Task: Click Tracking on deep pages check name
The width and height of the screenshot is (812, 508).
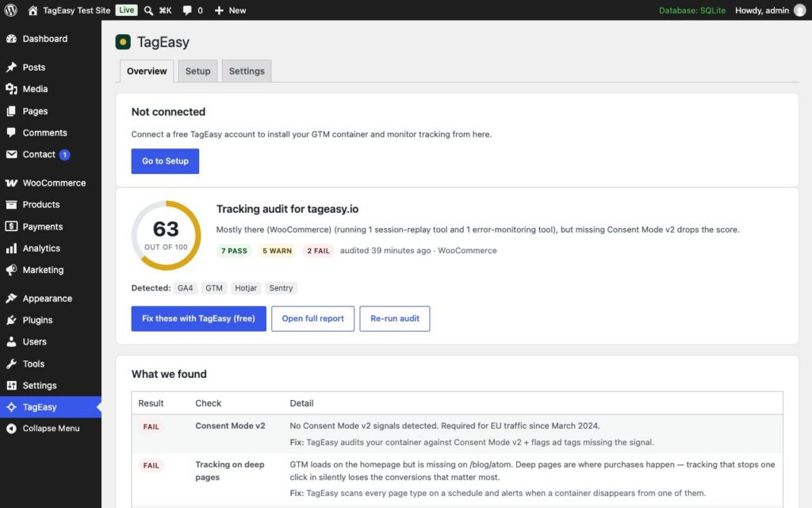Action: click(230, 471)
